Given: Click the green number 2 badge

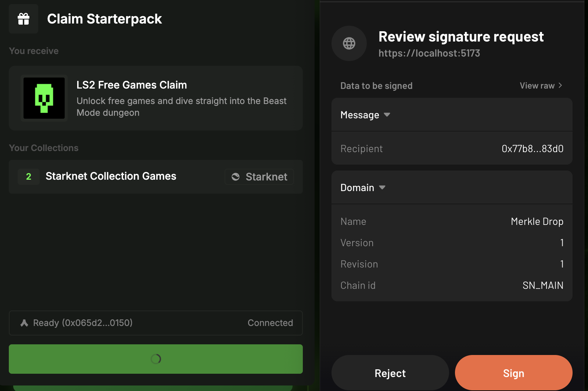Looking at the screenshot, I should pyautogui.click(x=29, y=177).
